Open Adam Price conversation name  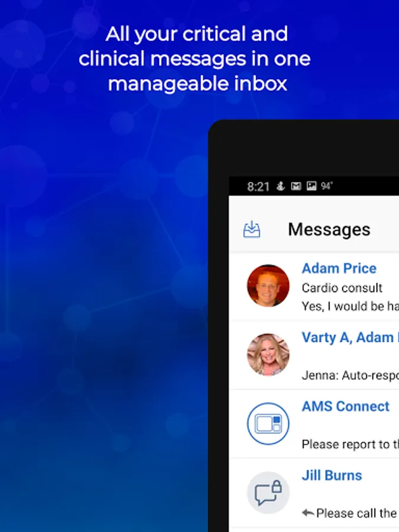point(339,268)
